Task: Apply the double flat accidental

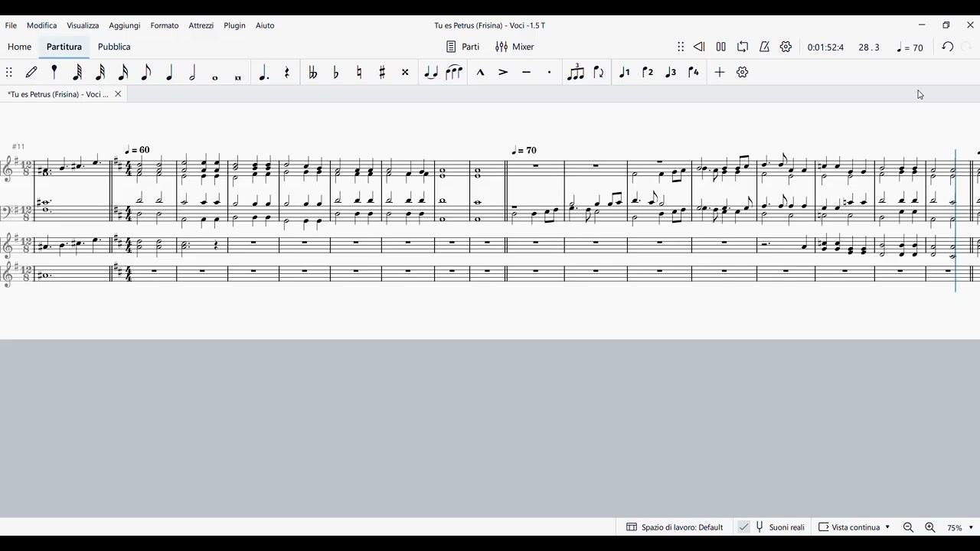Action: click(x=312, y=72)
